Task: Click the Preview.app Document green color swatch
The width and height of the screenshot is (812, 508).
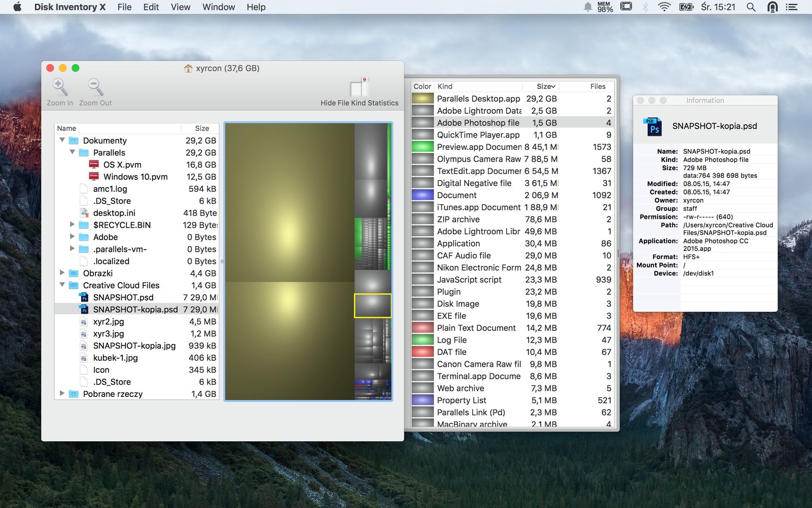Action: pos(423,147)
